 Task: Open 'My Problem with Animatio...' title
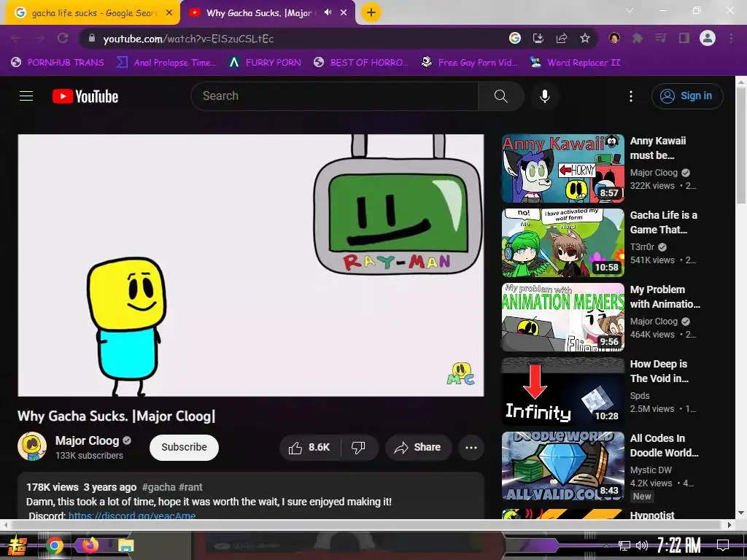(x=665, y=297)
